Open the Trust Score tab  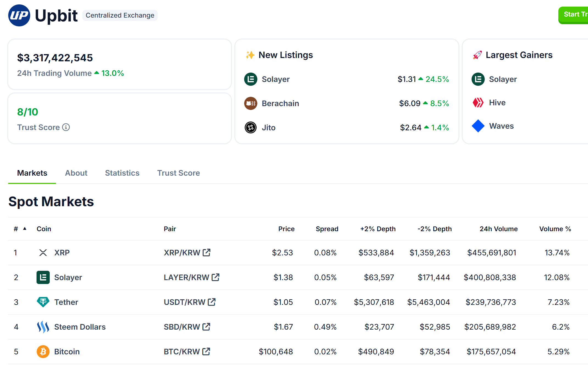178,173
